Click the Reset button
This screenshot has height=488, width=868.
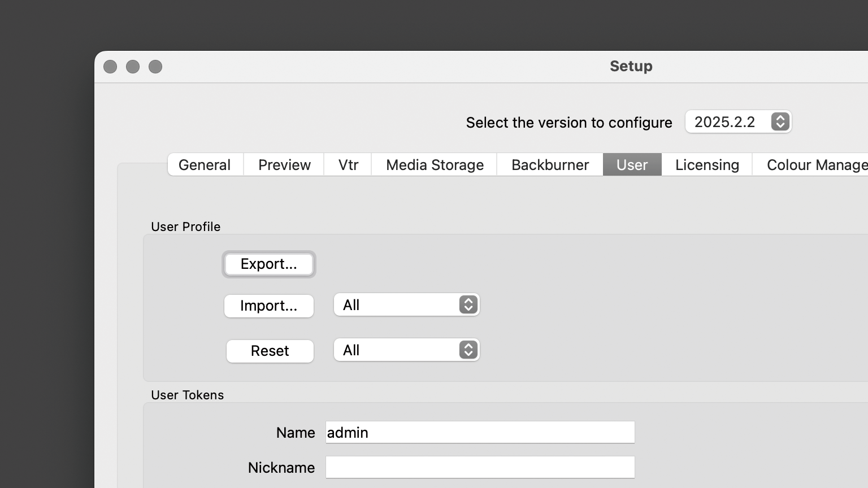point(270,351)
